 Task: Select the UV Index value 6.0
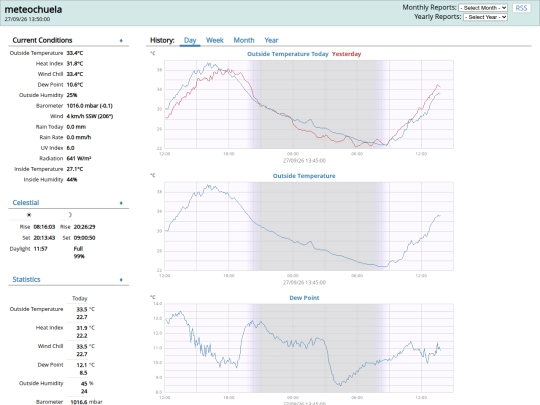[70, 148]
